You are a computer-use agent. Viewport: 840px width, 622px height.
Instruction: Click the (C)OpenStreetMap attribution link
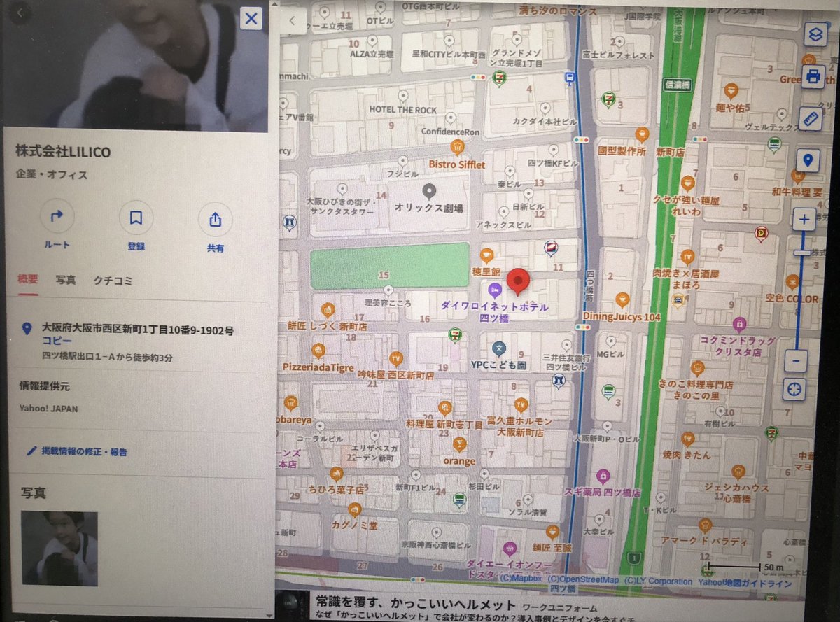coord(583,580)
